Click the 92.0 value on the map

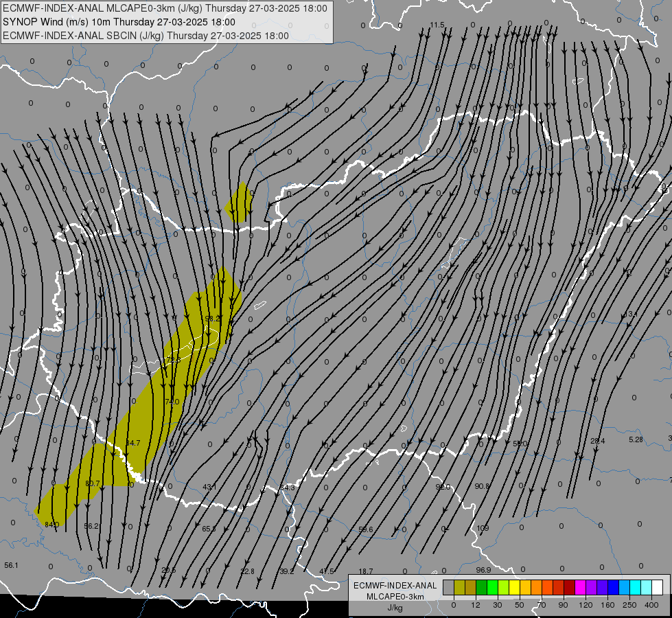[x=443, y=488]
